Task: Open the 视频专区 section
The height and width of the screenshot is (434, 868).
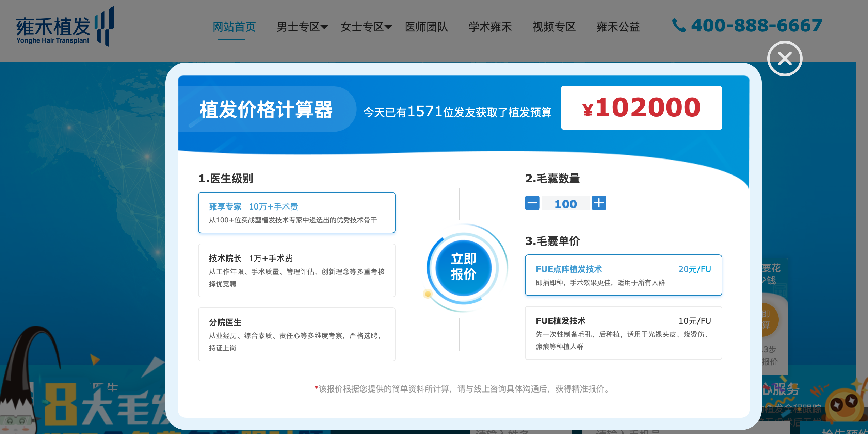Action: (x=554, y=27)
